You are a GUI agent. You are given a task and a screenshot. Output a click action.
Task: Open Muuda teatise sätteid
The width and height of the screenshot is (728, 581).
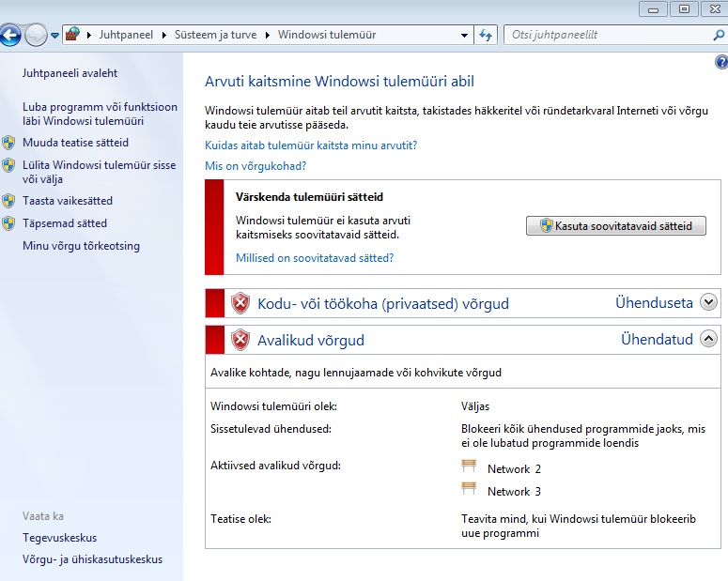pos(76,143)
